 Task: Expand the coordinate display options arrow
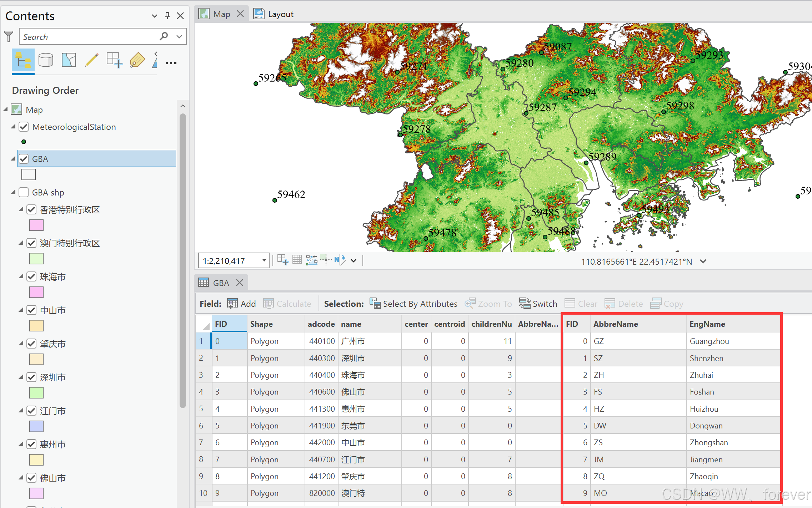pos(703,261)
